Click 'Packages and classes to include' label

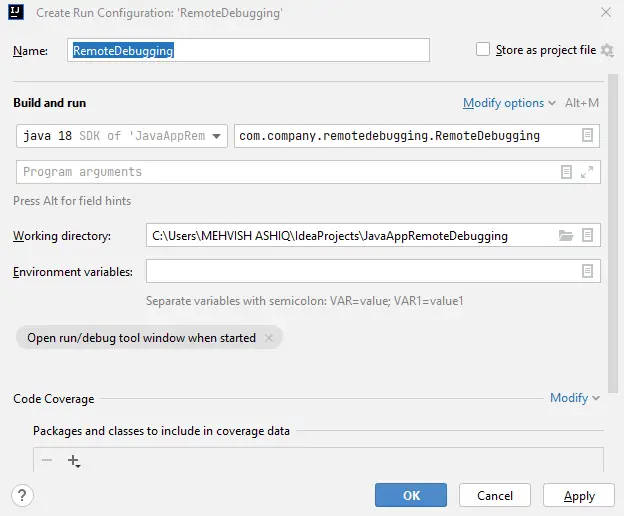[161, 431]
